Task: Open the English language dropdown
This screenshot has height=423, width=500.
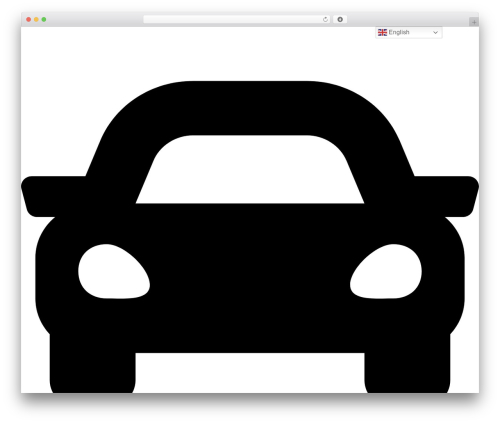Action: pyautogui.click(x=409, y=32)
